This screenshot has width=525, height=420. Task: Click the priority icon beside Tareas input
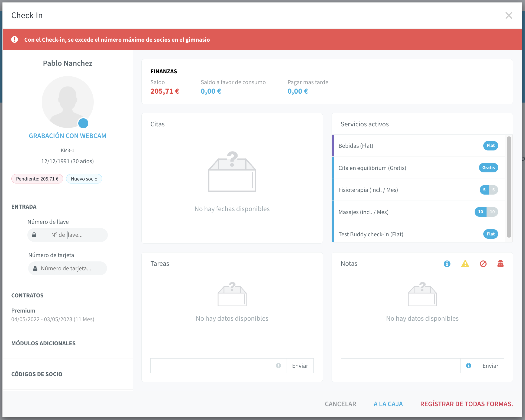point(278,366)
